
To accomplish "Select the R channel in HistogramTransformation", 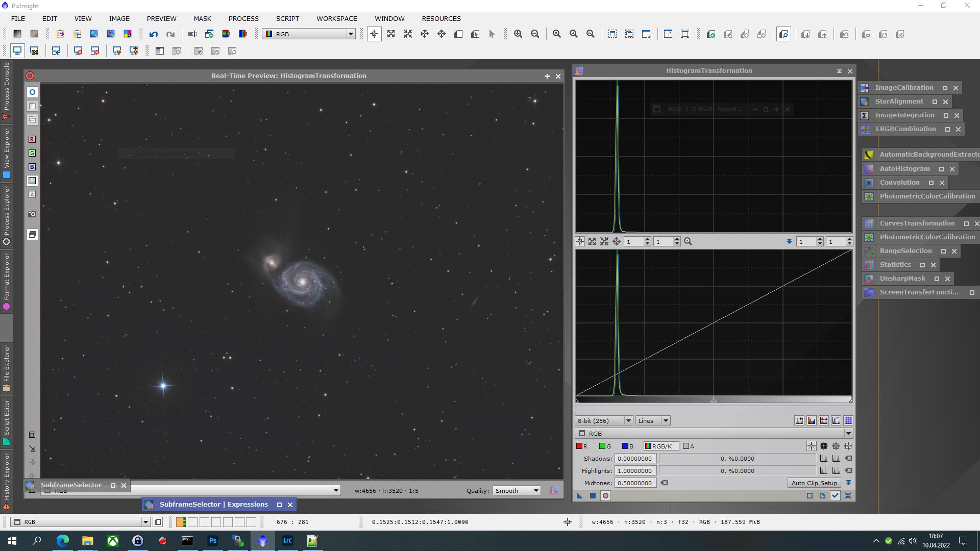I will [x=582, y=446].
